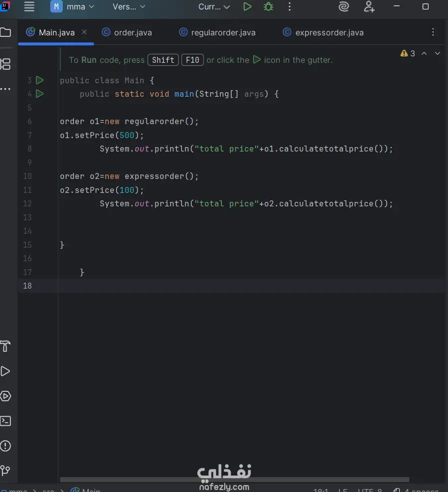Switch to the order.java tab

(127, 32)
